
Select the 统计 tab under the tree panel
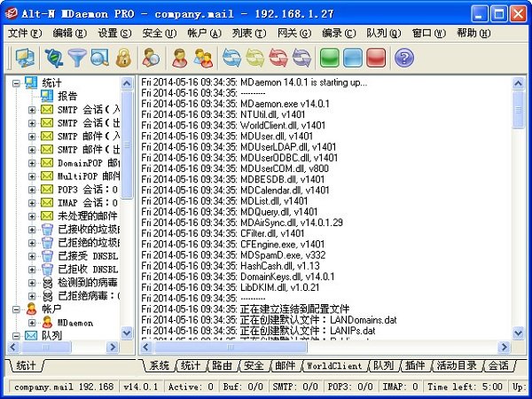[26, 365]
